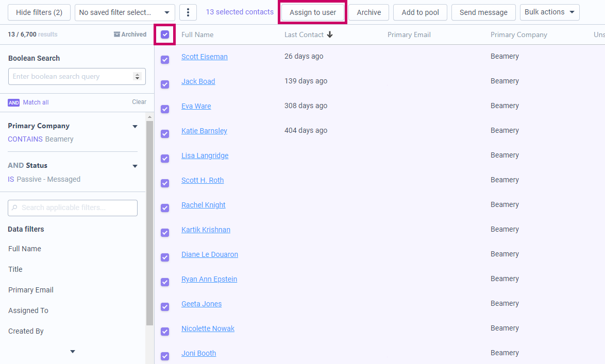This screenshot has width=605, height=364.
Task: Uncheck the Rachel Knight row checkbox
Action: tap(165, 208)
